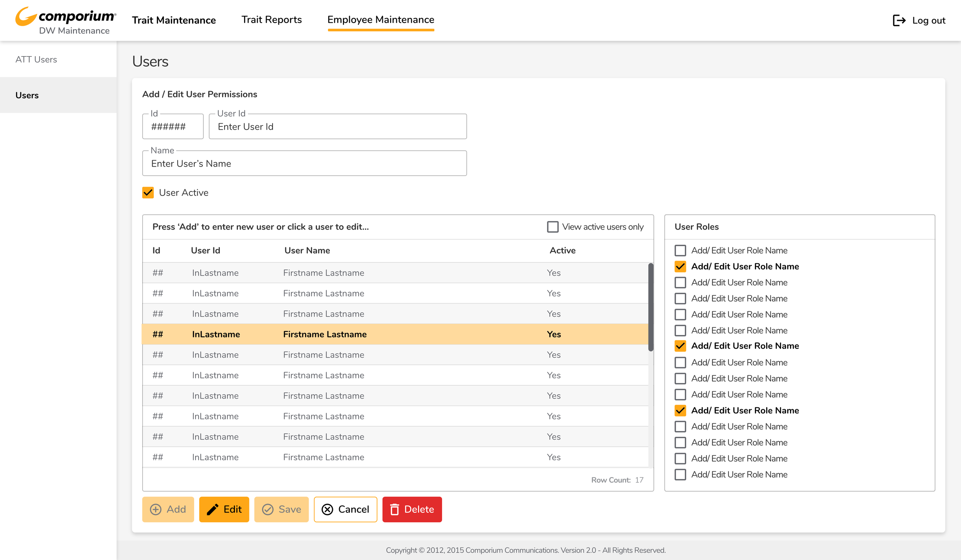
Task: Click the Log out link
Action: pos(928,20)
